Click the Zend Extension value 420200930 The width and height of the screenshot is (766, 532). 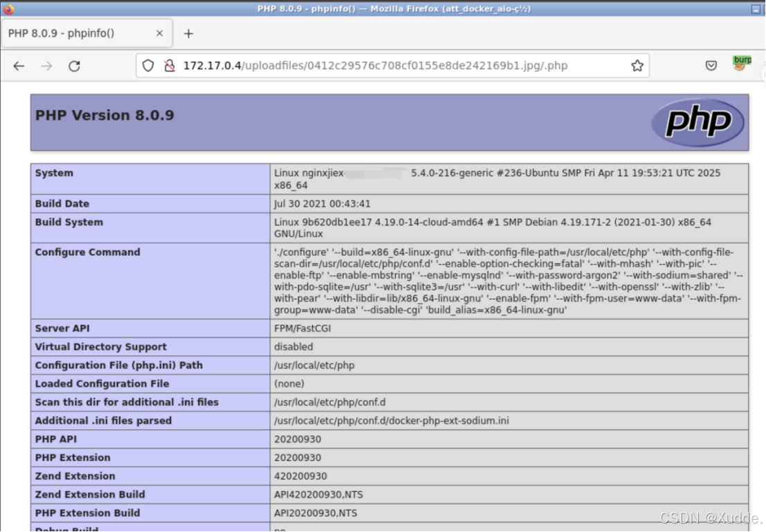pyautogui.click(x=300, y=476)
